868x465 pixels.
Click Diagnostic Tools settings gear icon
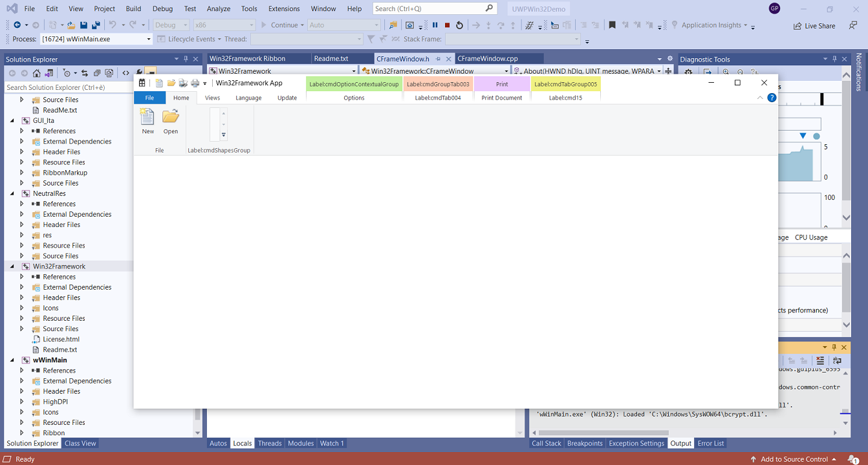pos(689,73)
